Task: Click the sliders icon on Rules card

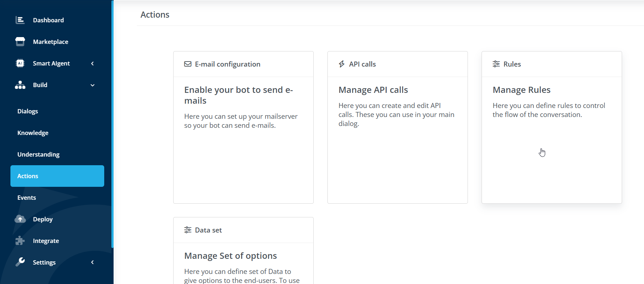Action: [x=496, y=64]
